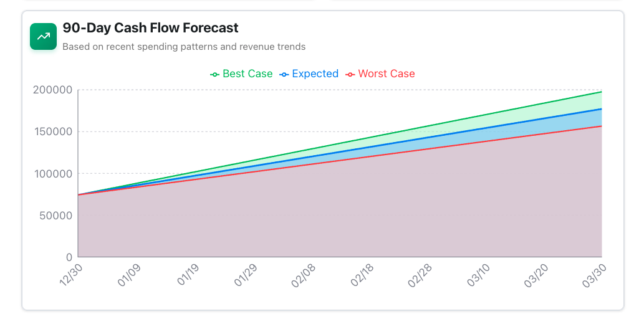Click the spending patterns subtitle text

coord(184,47)
